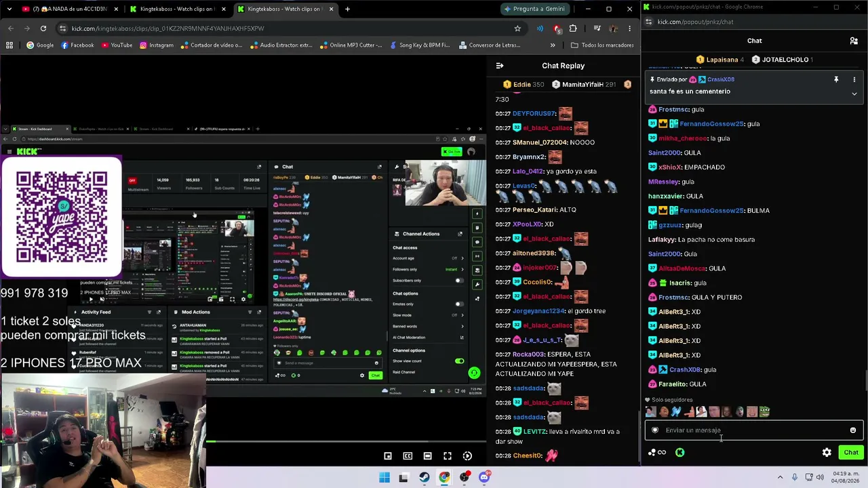Click the Pepe frog emote in the emote row

point(764,411)
